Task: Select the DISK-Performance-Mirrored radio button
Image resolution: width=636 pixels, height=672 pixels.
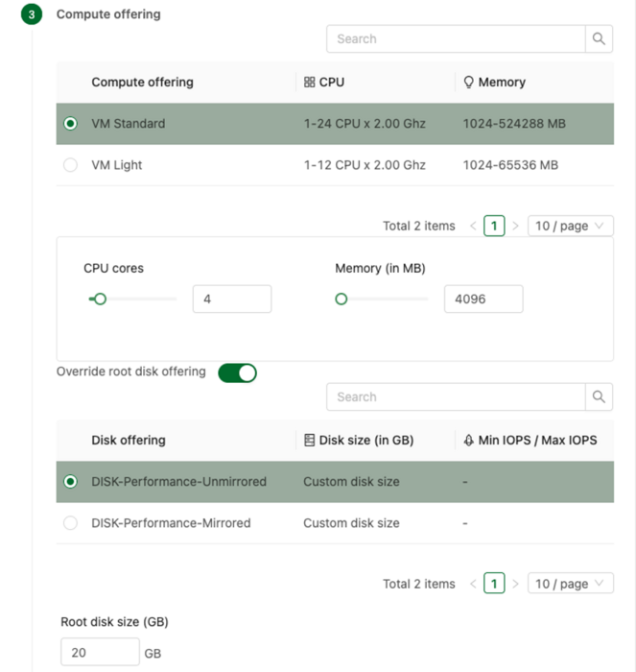Action: point(70,523)
